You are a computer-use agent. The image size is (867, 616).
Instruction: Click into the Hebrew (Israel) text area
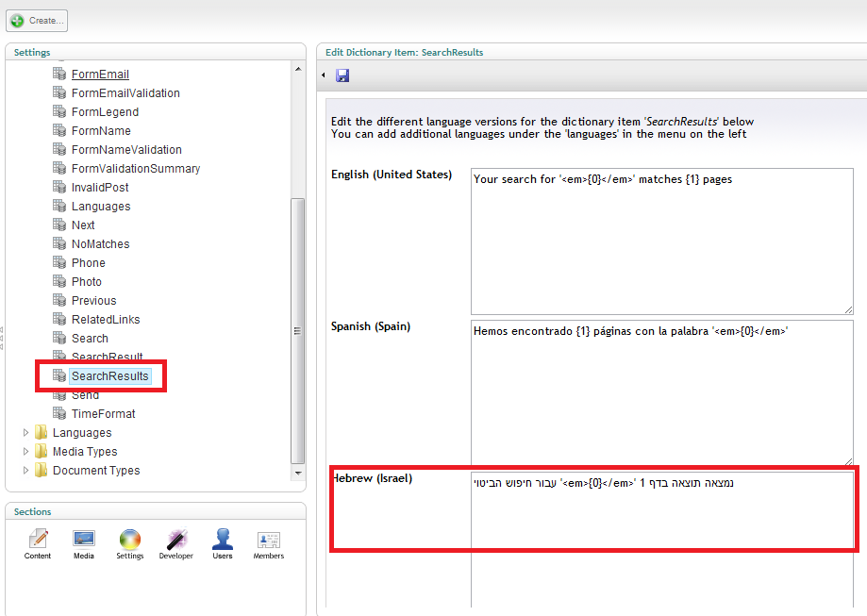(x=662, y=540)
